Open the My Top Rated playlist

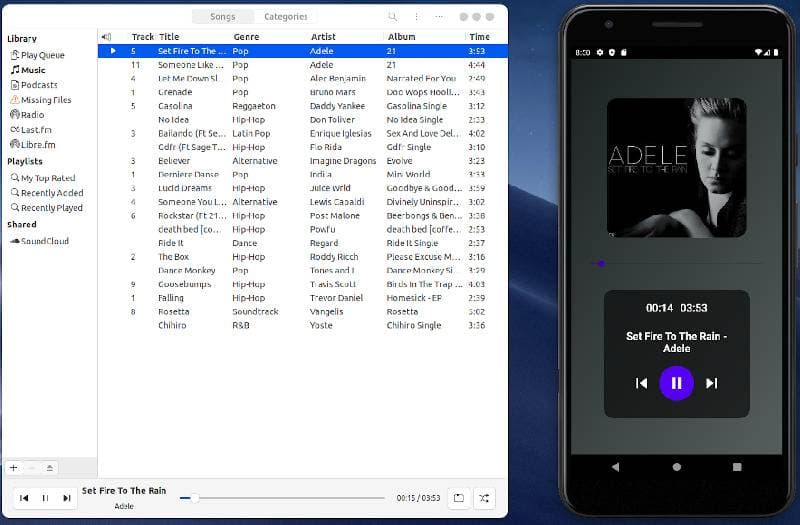(x=43, y=178)
